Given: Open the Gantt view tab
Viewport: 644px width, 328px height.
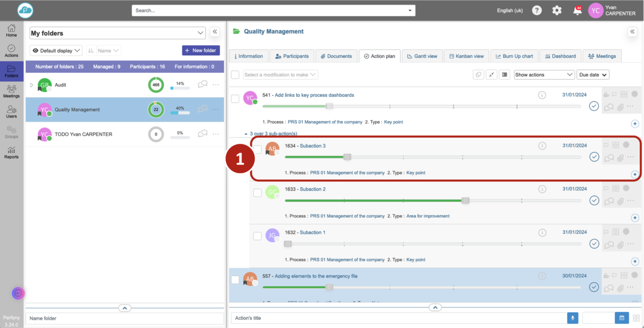Looking at the screenshot, I should (422, 56).
